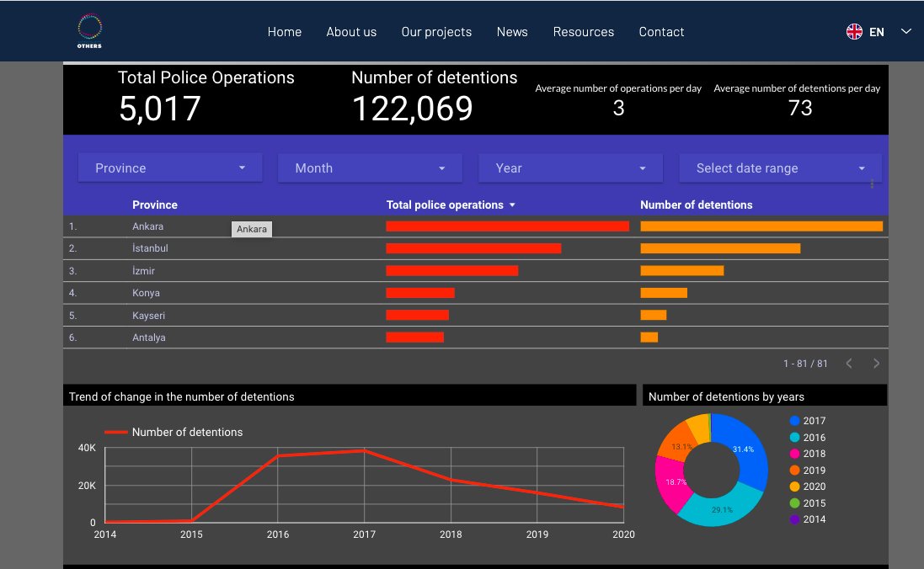Click sort arrow beside Total police operations
Screen dimensions: 924x569
(x=512, y=205)
